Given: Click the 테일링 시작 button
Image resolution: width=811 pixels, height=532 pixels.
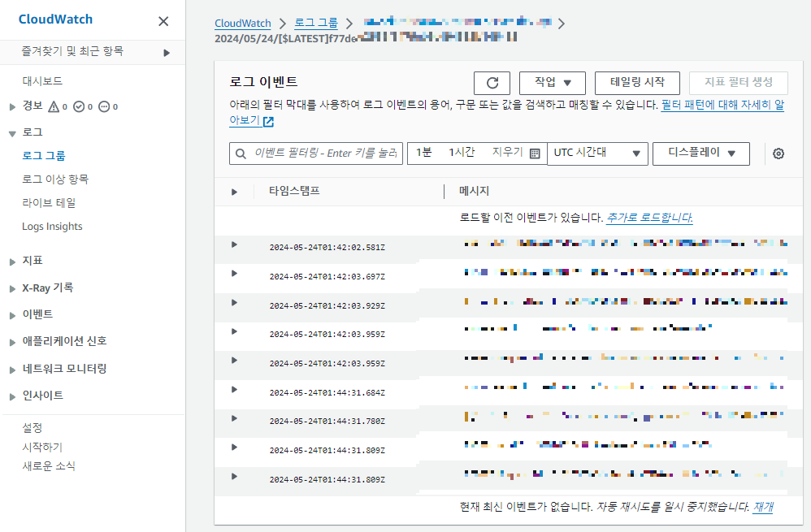Looking at the screenshot, I should pos(637,83).
